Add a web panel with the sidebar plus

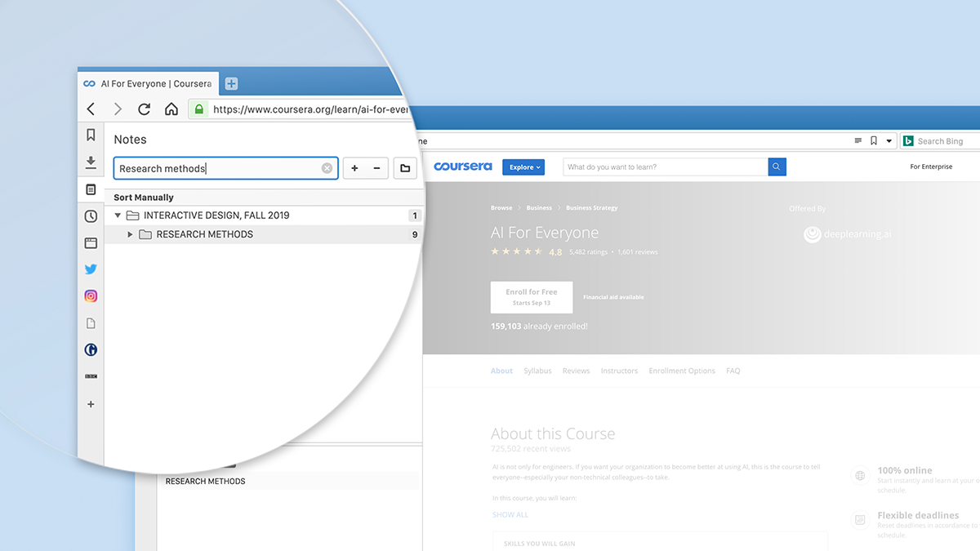point(91,404)
